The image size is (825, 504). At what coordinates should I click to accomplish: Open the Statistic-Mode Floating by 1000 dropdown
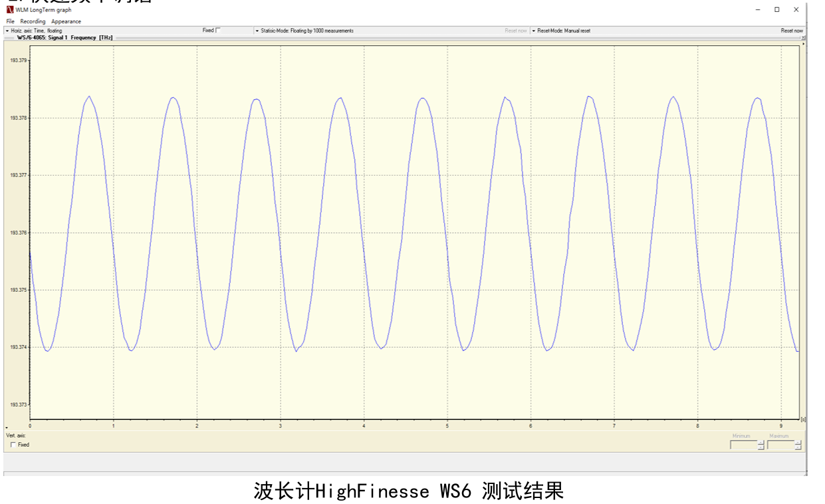[306, 31]
